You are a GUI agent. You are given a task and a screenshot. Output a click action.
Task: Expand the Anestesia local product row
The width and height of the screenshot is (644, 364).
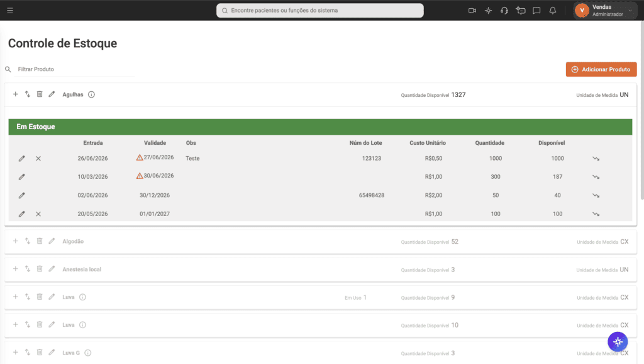(320, 270)
